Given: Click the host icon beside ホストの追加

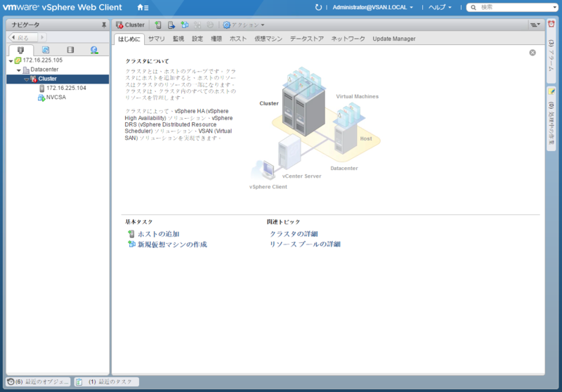Looking at the screenshot, I should [x=131, y=234].
